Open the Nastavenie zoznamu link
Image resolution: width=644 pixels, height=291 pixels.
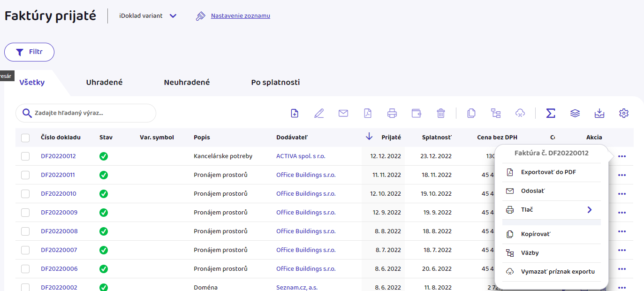(240, 16)
